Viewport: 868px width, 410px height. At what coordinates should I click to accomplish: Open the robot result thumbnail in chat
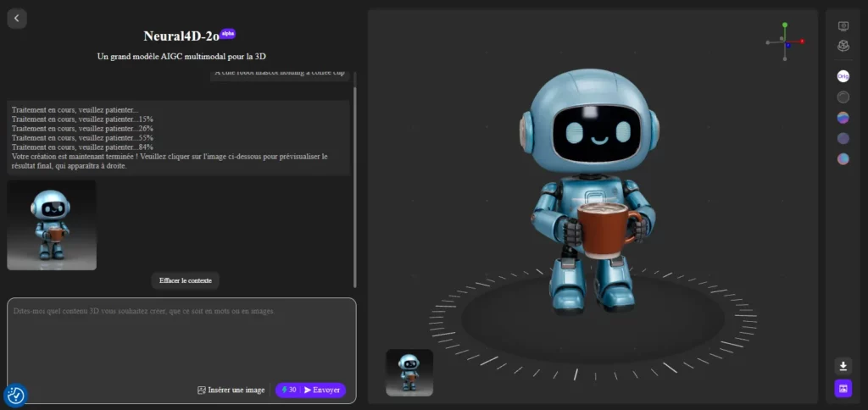pyautogui.click(x=52, y=225)
